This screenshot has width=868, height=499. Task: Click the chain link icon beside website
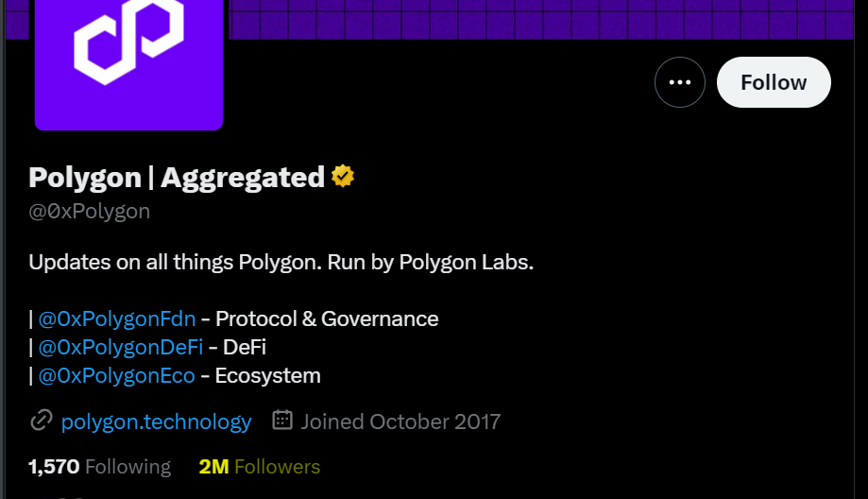pyautogui.click(x=42, y=421)
